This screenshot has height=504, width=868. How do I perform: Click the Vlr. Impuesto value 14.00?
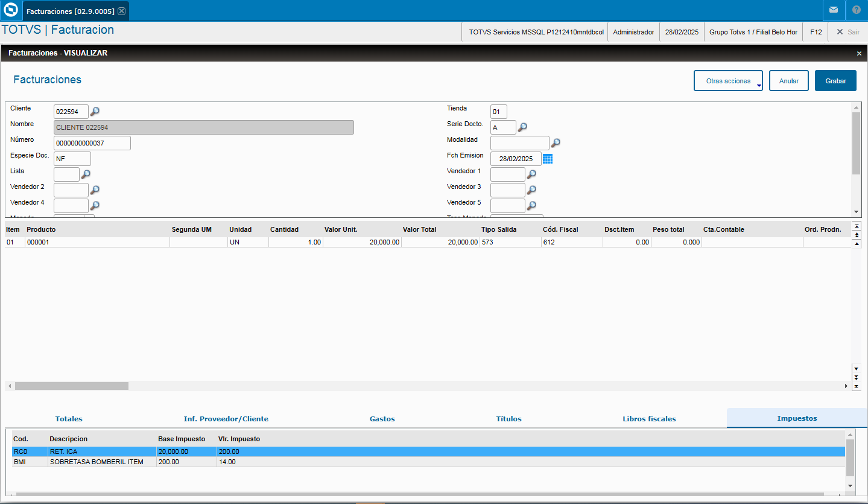coord(227,462)
